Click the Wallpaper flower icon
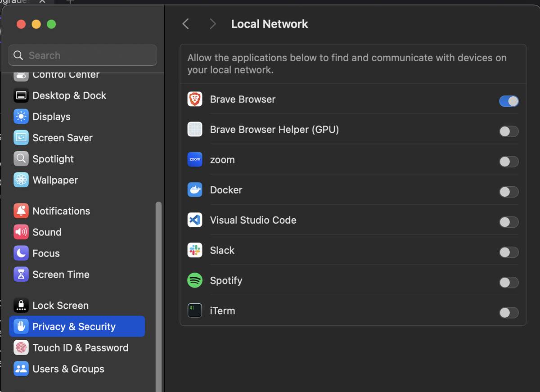Viewport: 540px width, 392px height. tap(21, 180)
